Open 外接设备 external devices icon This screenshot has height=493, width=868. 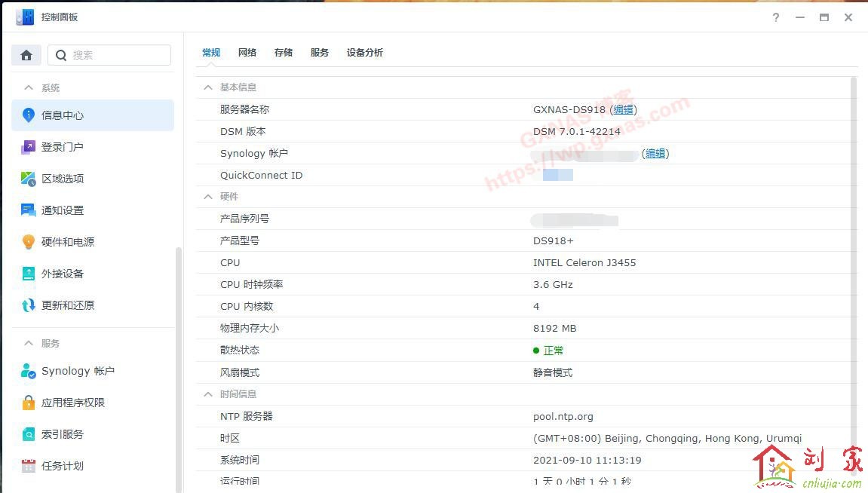coord(29,274)
